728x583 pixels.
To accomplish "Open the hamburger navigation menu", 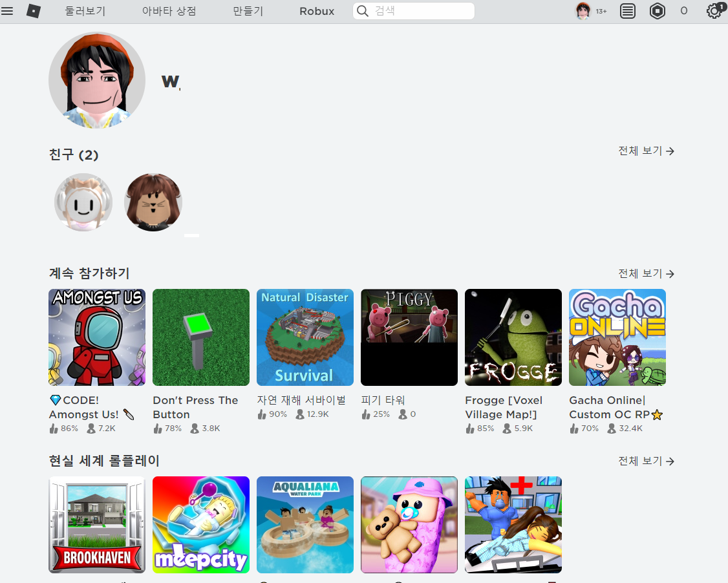I will pyautogui.click(x=7, y=11).
